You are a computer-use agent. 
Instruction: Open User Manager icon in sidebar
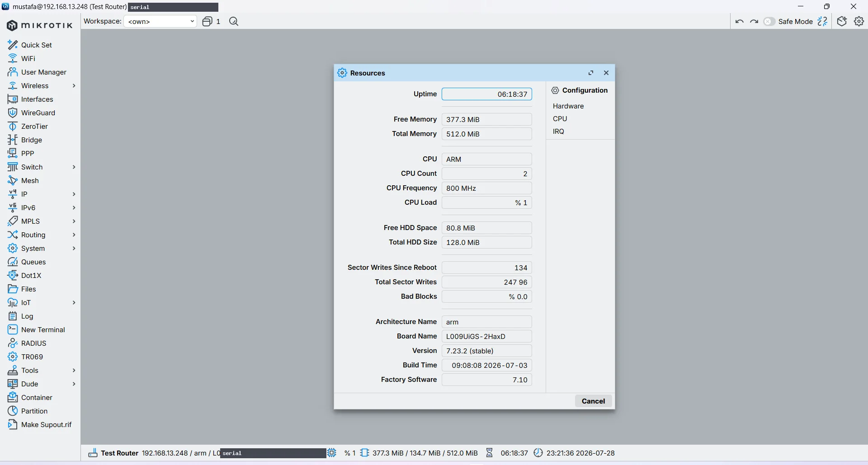click(x=13, y=72)
